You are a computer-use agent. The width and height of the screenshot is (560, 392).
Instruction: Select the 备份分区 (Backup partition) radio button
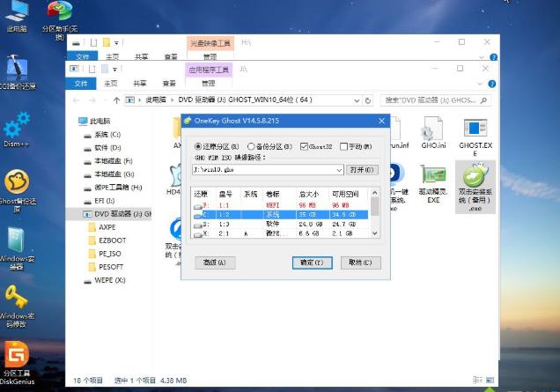[251, 146]
